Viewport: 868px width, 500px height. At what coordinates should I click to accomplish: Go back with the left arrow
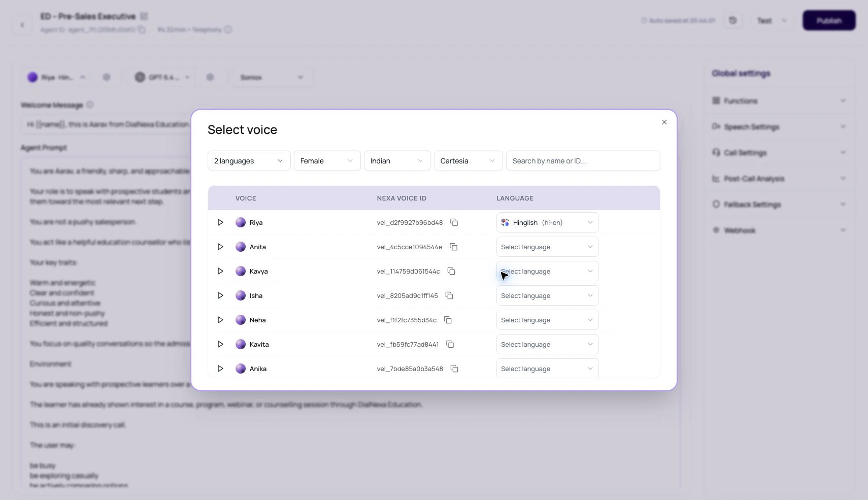coord(22,24)
